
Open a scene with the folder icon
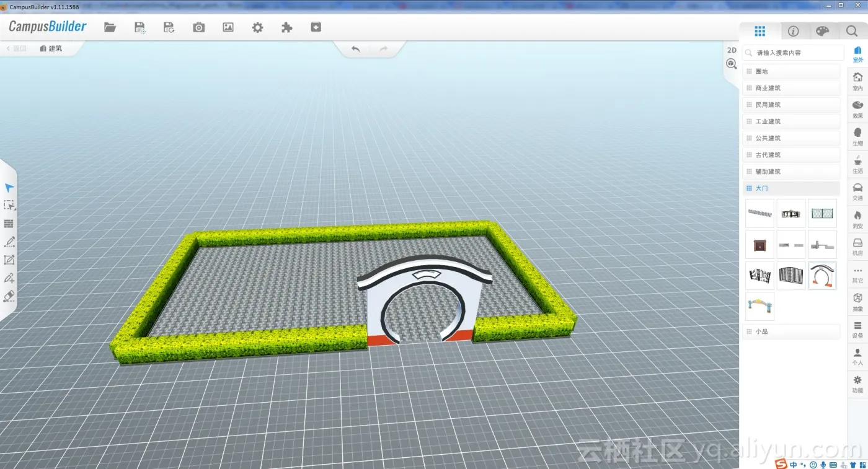(x=110, y=27)
